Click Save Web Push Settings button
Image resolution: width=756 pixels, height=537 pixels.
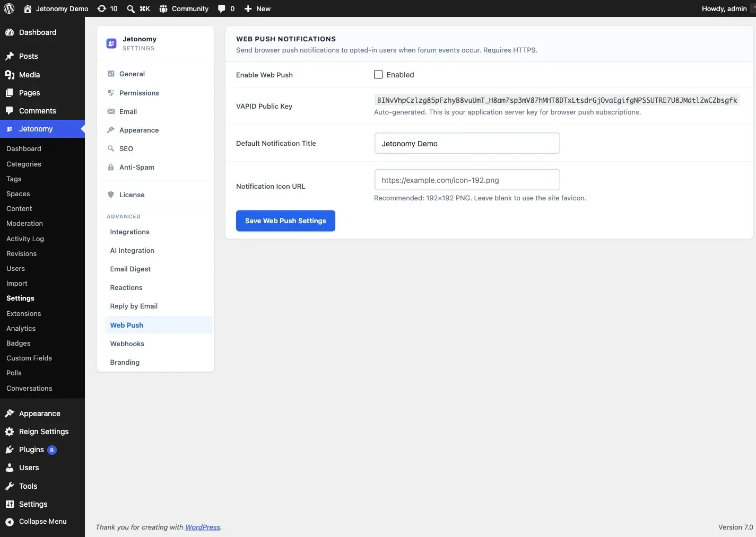(x=285, y=221)
